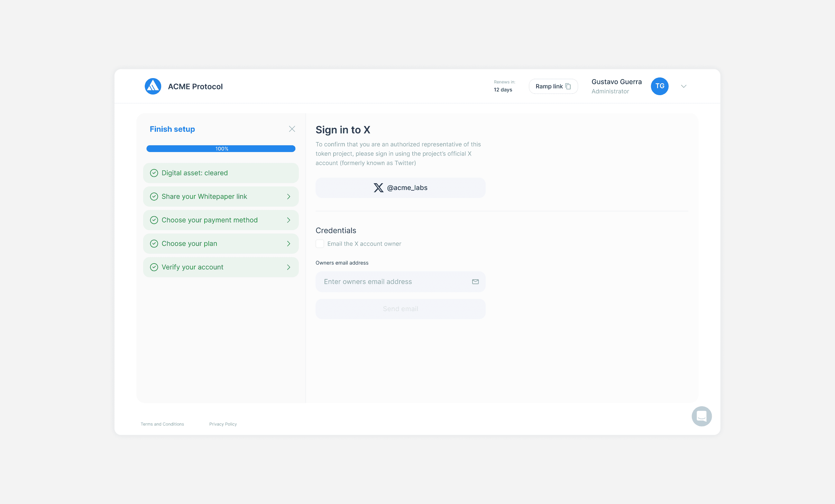The height and width of the screenshot is (504, 835).
Task: Expand user account dropdown chevron
Action: [x=684, y=86]
